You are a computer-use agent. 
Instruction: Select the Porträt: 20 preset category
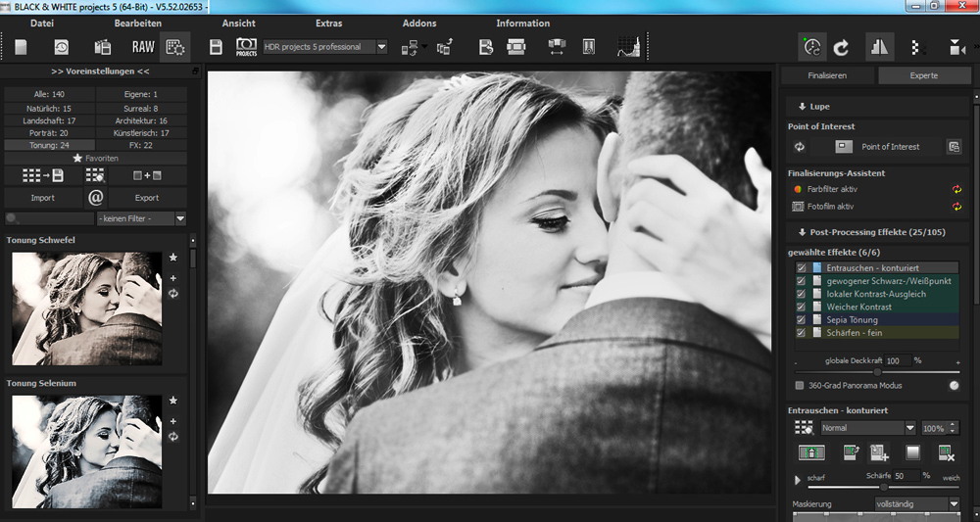(x=50, y=132)
